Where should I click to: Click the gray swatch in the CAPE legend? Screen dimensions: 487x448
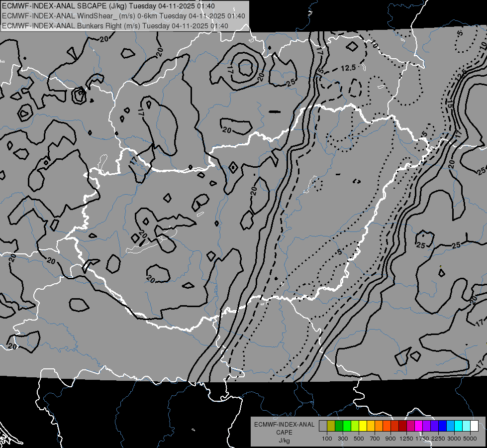pos(323,426)
